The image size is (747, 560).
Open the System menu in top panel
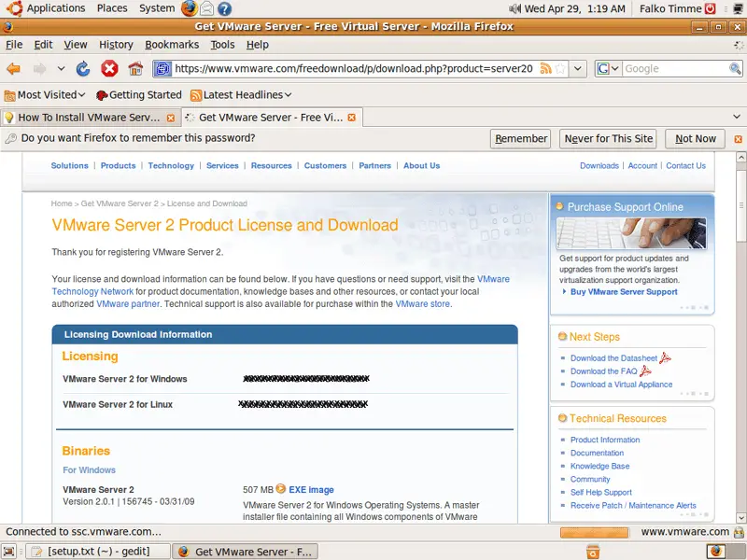(x=157, y=8)
